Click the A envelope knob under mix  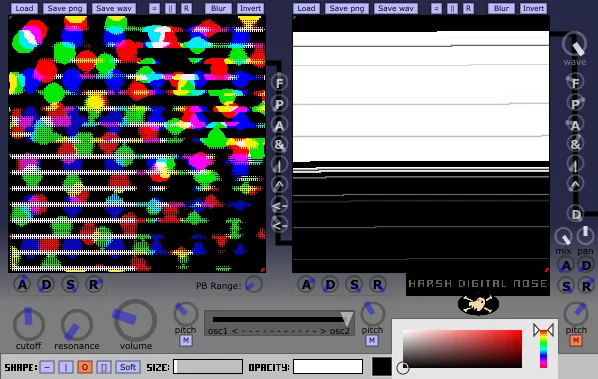(566, 265)
